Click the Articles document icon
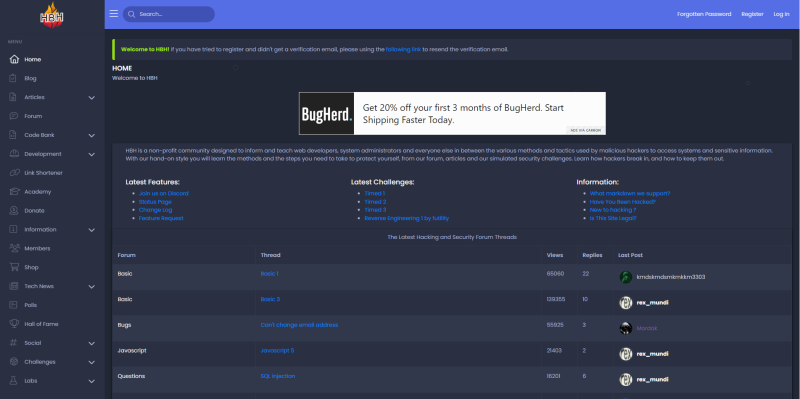 [x=14, y=97]
